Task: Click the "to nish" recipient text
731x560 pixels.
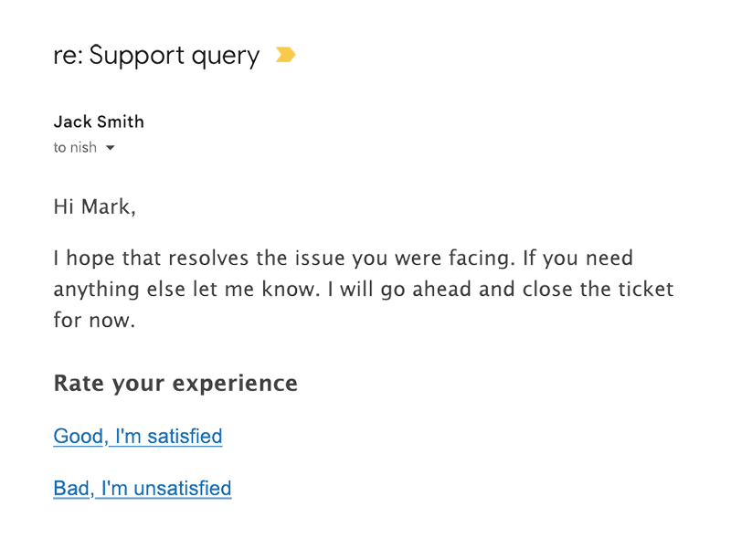Action: 75,147
